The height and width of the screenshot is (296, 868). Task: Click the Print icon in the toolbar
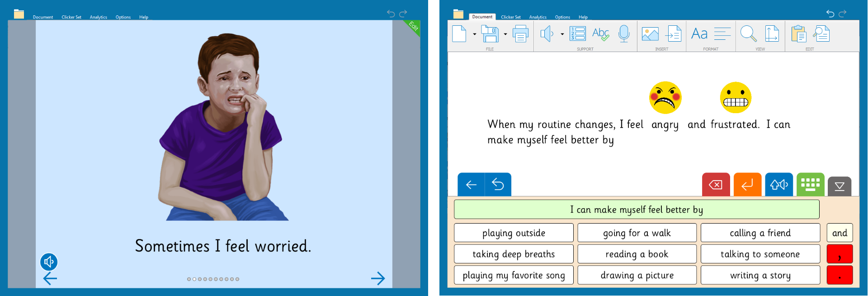[x=520, y=34]
